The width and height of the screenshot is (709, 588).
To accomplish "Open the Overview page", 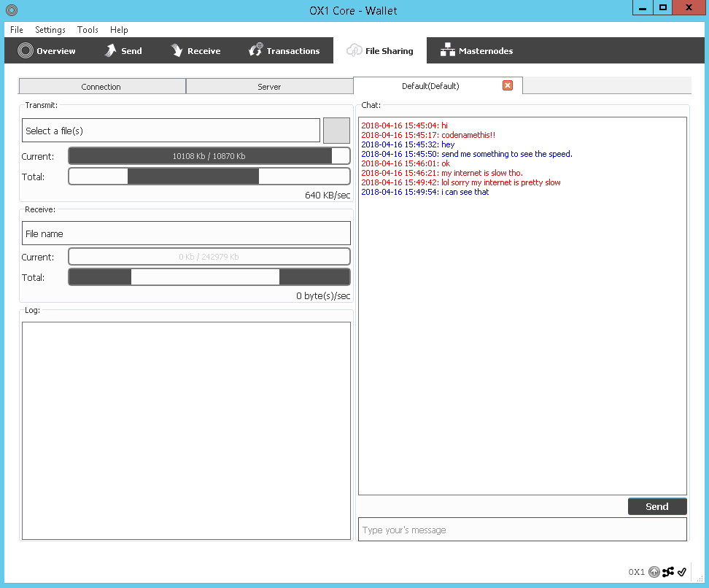I will [x=47, y=50].
